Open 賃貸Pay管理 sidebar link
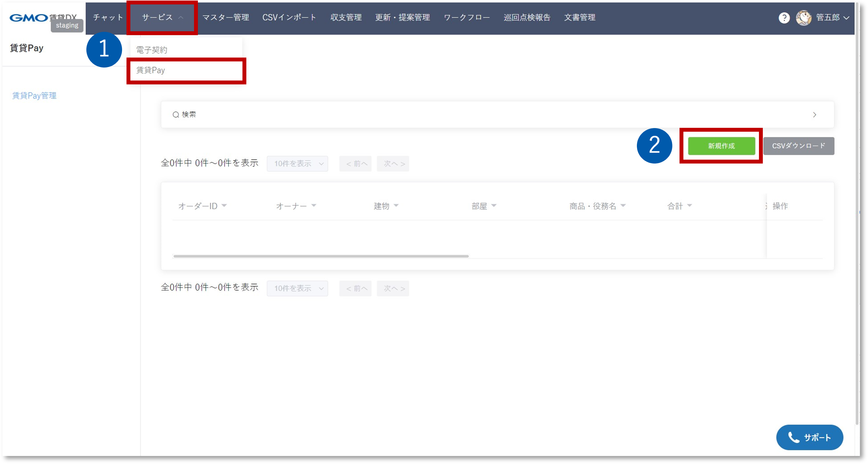 click(x=34, y=96)
